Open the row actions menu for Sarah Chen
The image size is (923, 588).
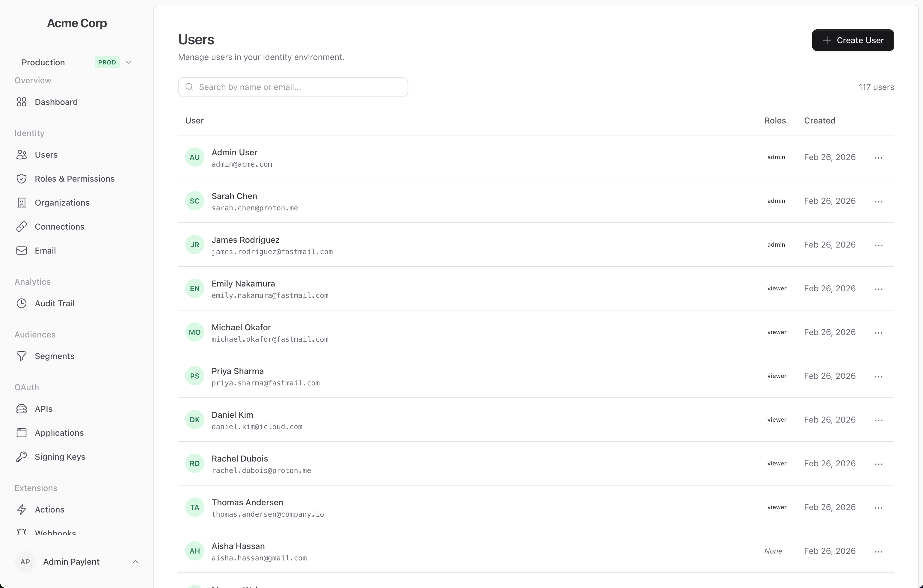click(879, 201)
